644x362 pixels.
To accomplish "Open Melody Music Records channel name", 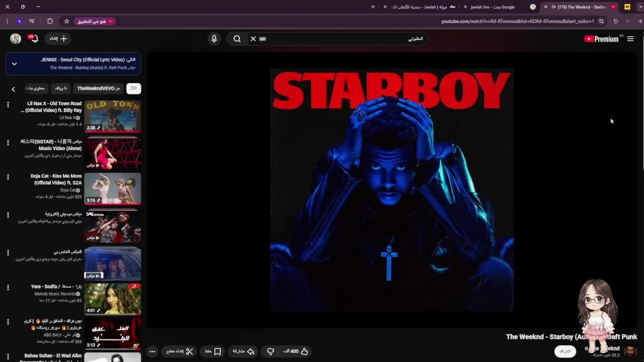I will (55, 294).
